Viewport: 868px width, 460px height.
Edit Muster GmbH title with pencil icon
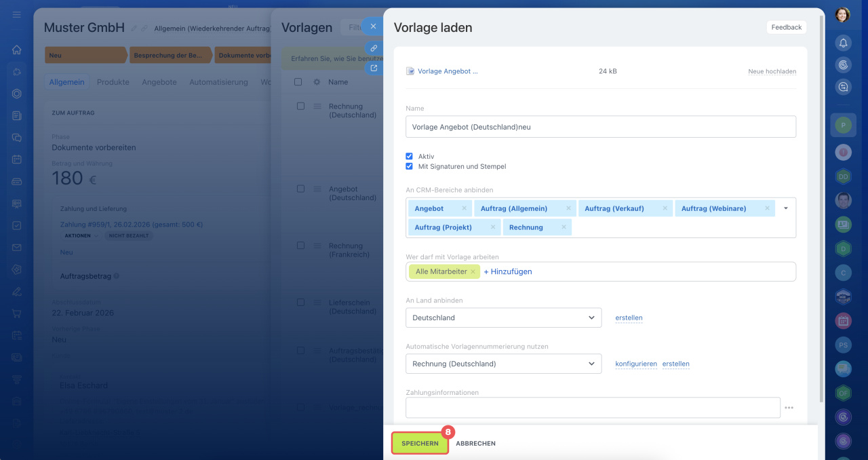(134, 28)
